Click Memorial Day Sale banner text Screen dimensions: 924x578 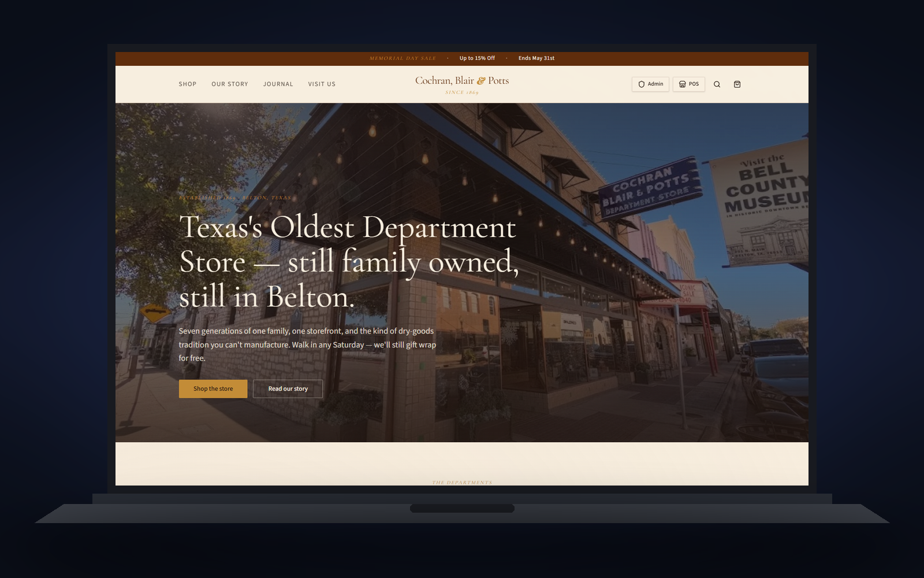point(403,58)
